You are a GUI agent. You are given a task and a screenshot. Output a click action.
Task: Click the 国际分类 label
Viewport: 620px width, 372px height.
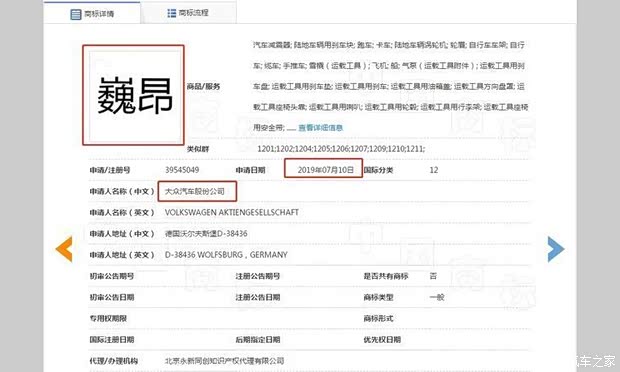point(378,170)
